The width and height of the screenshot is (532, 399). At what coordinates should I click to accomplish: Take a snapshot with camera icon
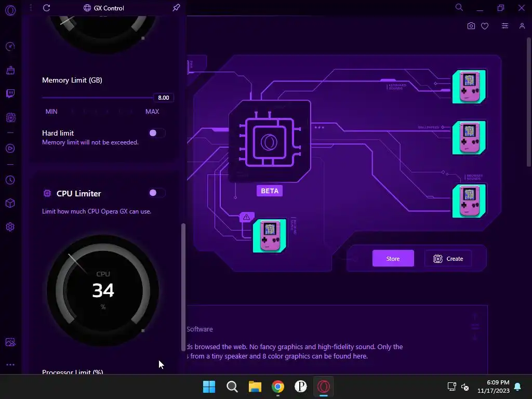point(471,26)
